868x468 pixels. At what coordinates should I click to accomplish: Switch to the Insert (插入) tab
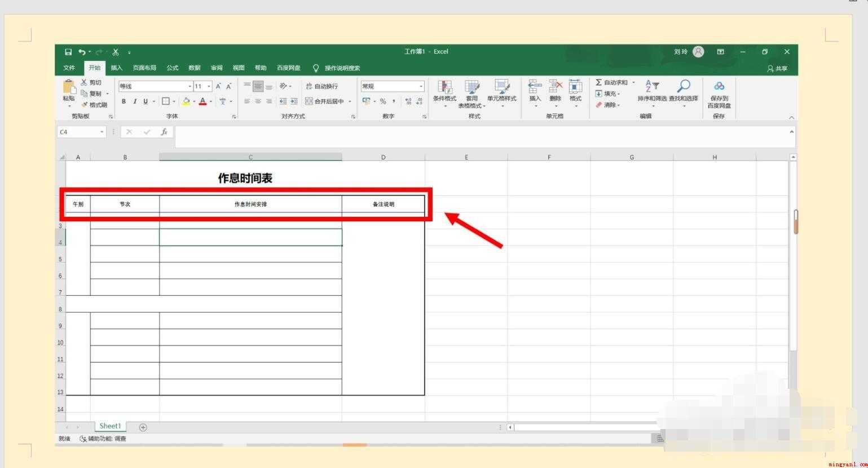coord(116,68)
